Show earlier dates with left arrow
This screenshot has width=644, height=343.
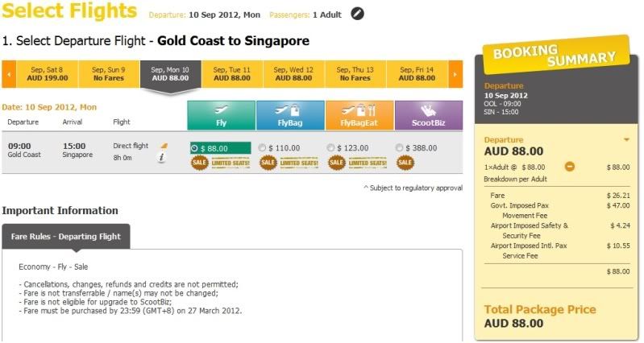click(9, 75)
